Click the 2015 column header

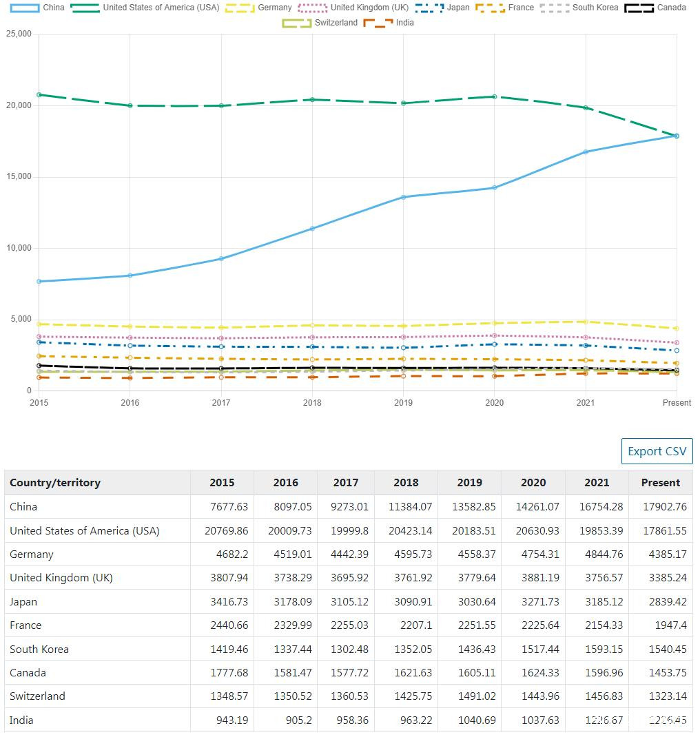click(222, 483)
